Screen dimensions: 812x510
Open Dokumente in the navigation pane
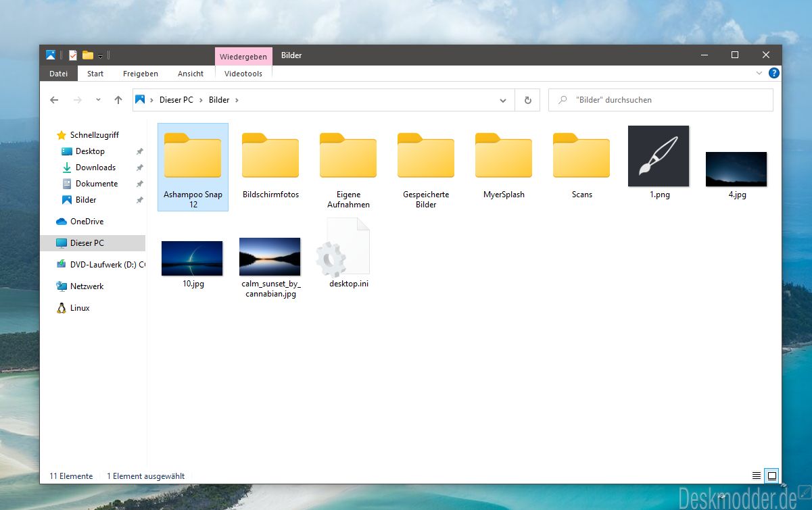click(x=97, y=184)
